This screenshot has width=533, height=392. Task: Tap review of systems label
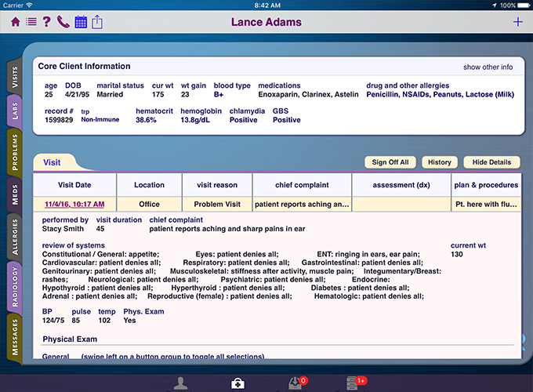pyautogui.click(x=74, y=245)
